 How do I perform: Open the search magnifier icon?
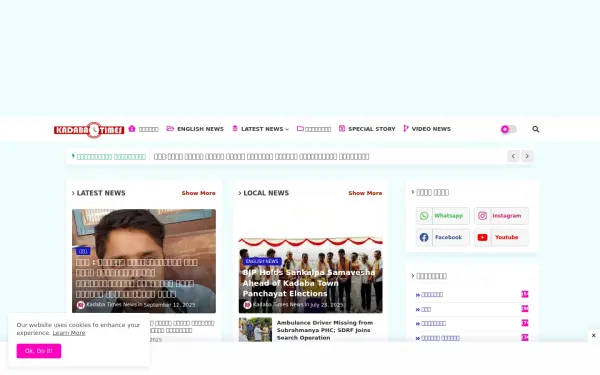pyautogui.click(x=536, y=129)
